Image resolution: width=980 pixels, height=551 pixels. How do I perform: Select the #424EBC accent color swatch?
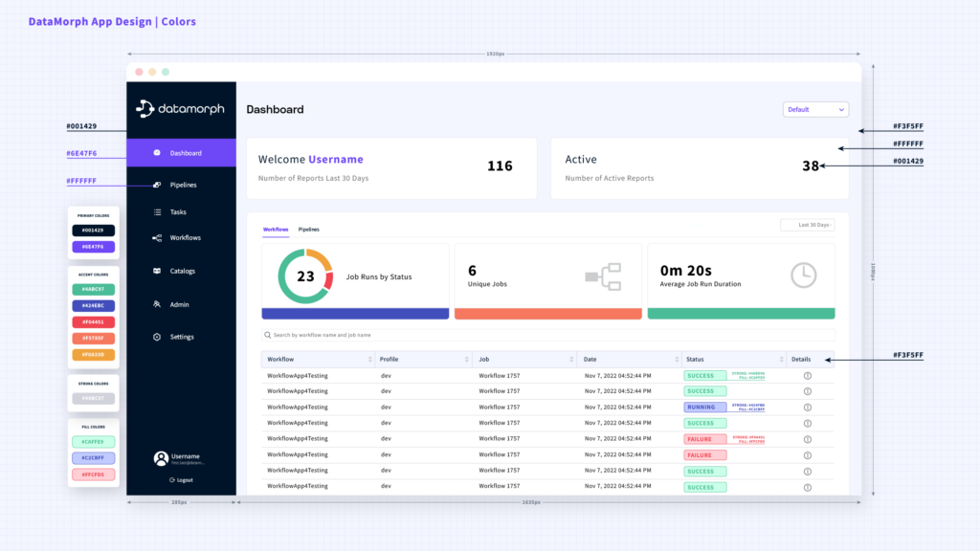click(93, 306)
